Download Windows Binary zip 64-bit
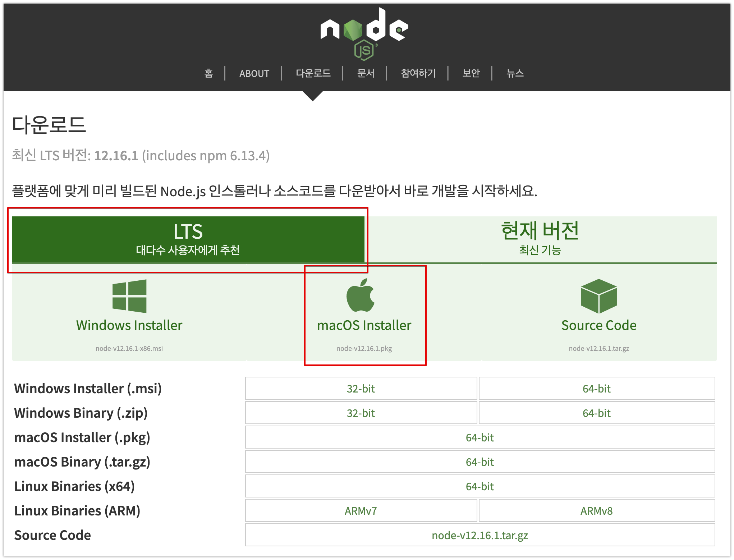This screenshot has height=560, width=734. click(x=597, y=413)
